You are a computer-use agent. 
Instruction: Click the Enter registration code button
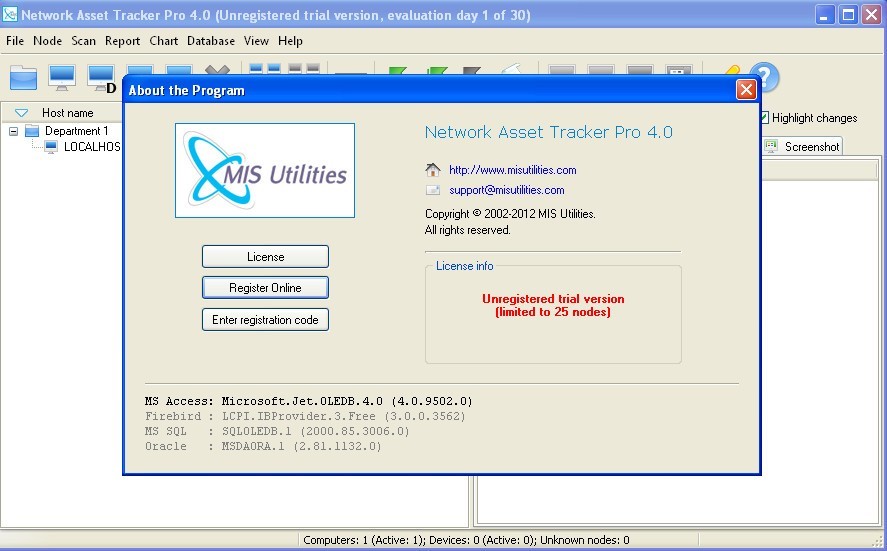click(265, 320)
